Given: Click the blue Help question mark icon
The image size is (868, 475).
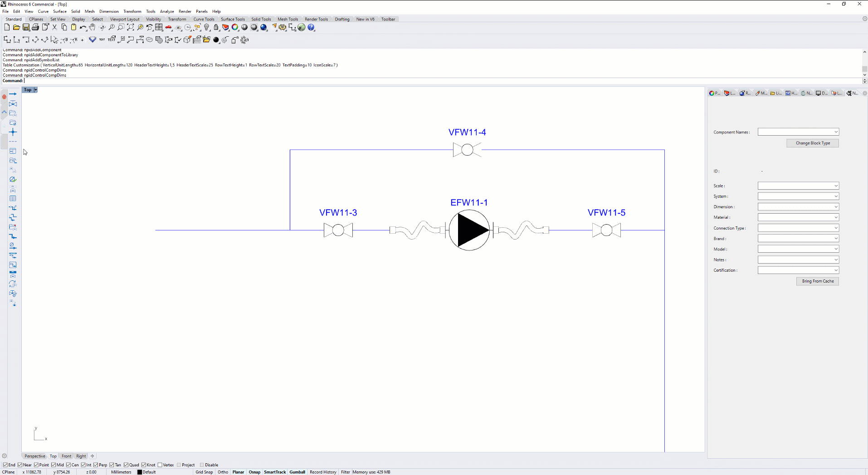Looking at the screenshot, I should pos(311,27).
